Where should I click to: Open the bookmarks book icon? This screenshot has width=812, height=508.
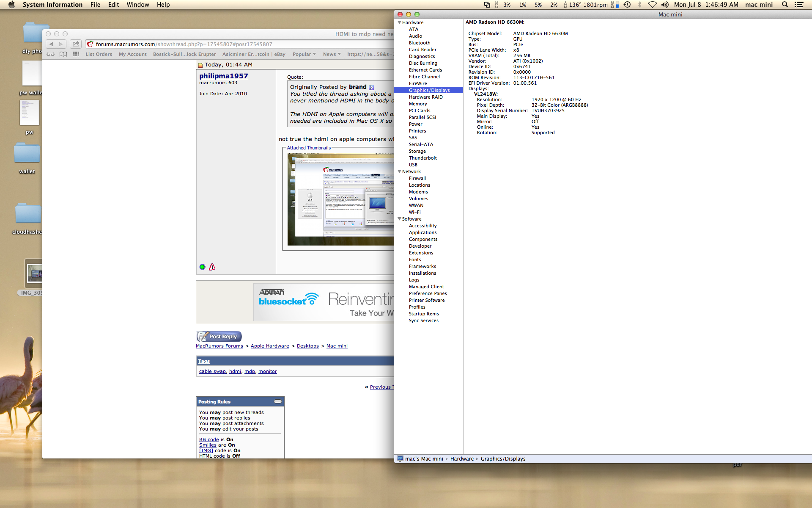[63, 54]
